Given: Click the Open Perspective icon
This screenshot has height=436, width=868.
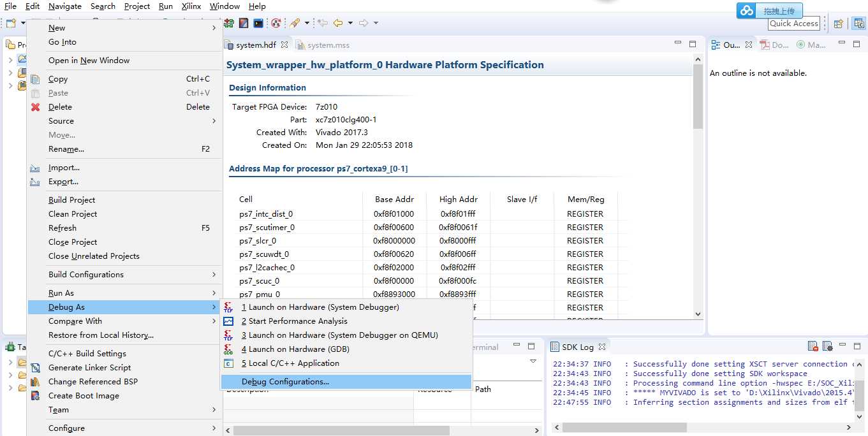Looking at the screenshot, I should point(839,24).
